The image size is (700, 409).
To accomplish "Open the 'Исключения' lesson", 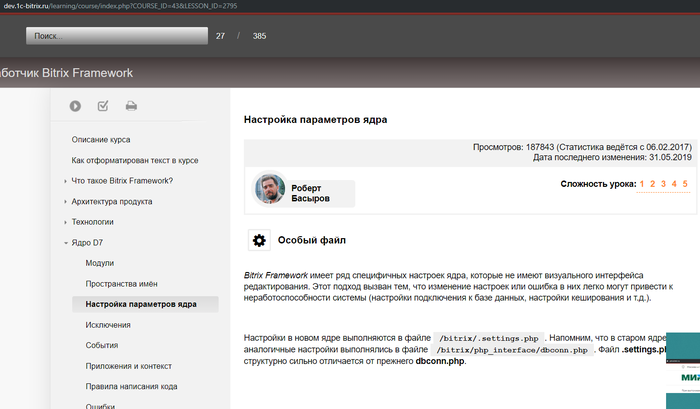I will (109, 325).
